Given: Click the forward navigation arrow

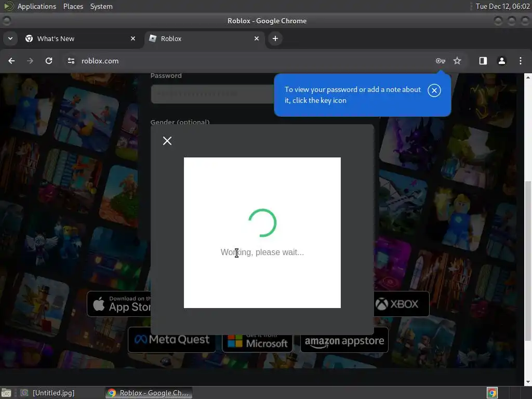Looking at the screenshot, I should (30, 61).
